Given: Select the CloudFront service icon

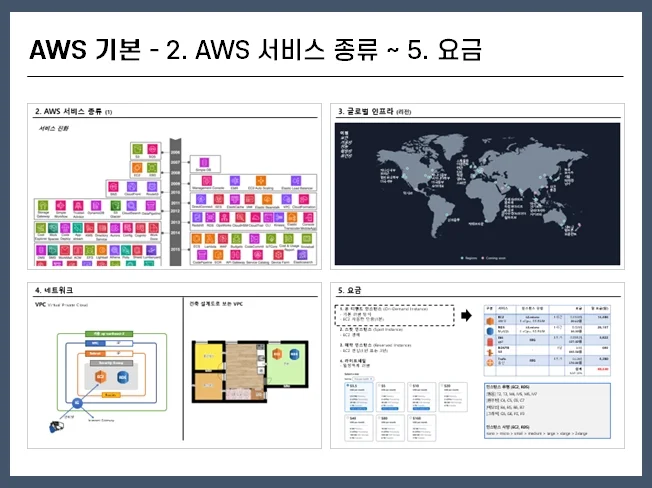Looking at the screenshot, I should tap(132, 187).
